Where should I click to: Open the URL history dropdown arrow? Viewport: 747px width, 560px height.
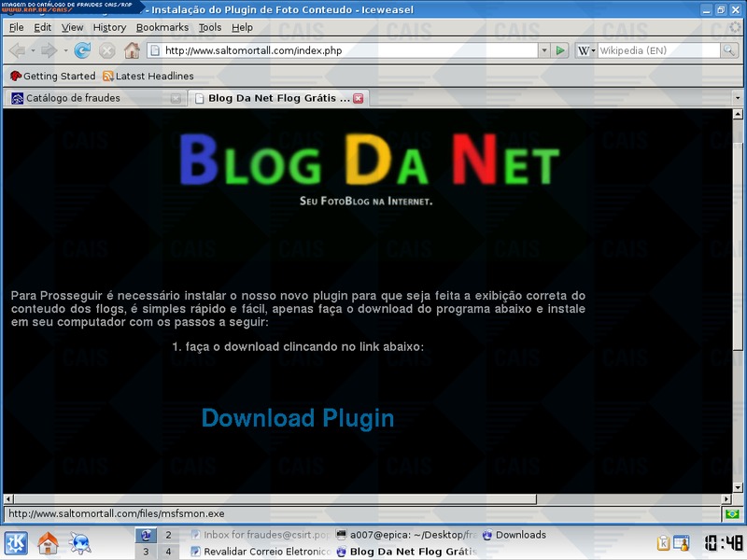543,50
